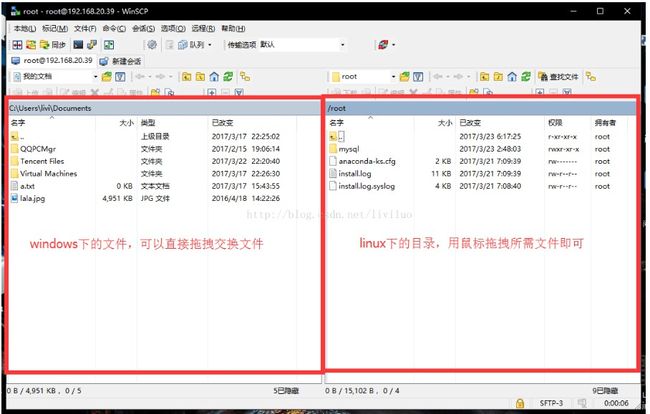
Task: Open the 远程(R) menu
Action: [203, 29]
